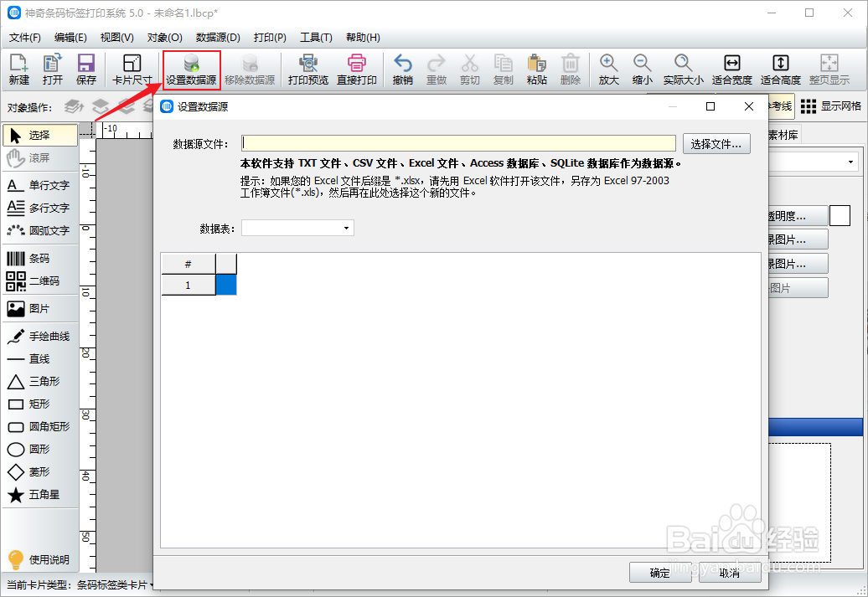Open 卡片尺寸 card size tool
Viewport: 868px width, 597px height.
point(132,69)
